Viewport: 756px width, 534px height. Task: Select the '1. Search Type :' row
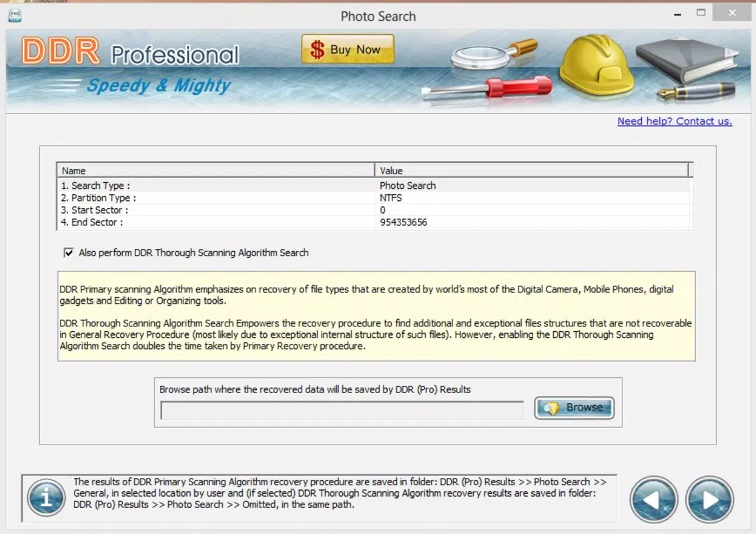(x=374, y=186)
